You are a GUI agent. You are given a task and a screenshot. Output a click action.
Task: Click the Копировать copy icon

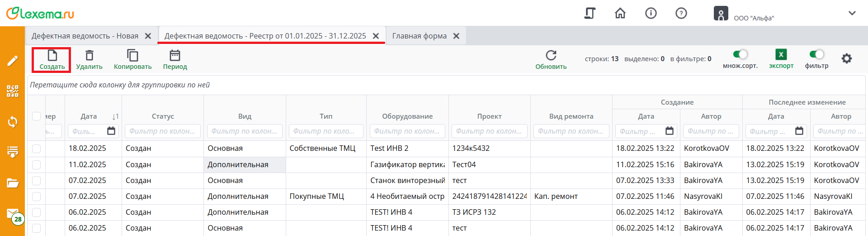(x=132, y=56)
